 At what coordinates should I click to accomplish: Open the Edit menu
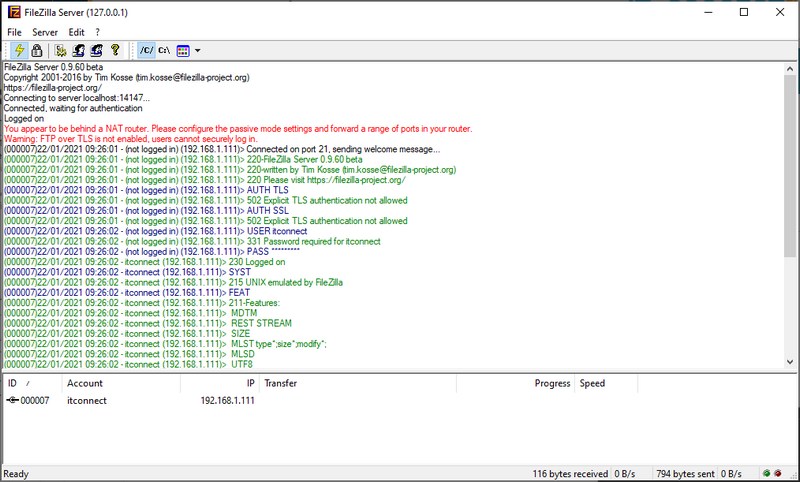pos(76,32)
